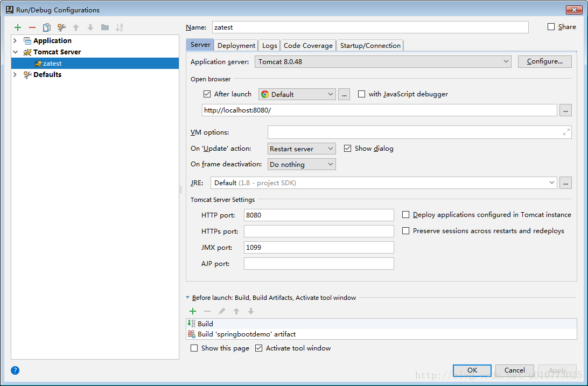Open the Code Coverage tab
This screenshot has width=588, height=386.
pos(308,45)
